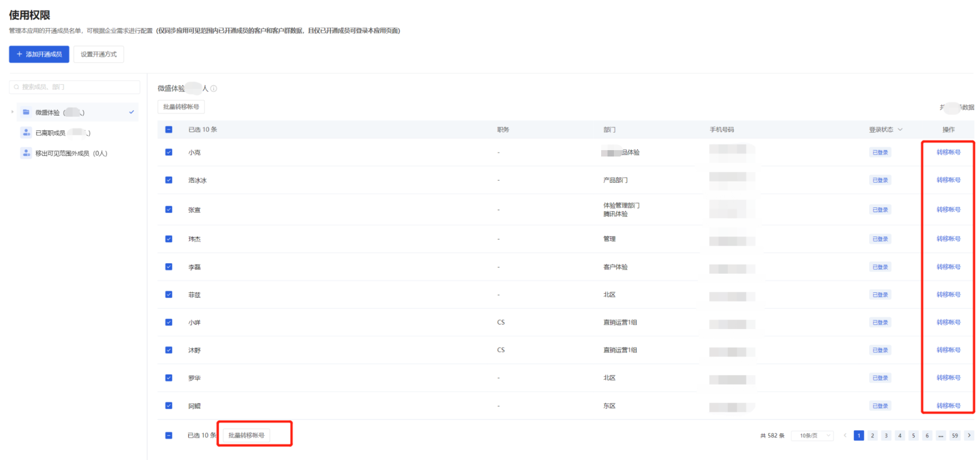Click the 客户体验 department cell for 李磊

pos(615,267)
